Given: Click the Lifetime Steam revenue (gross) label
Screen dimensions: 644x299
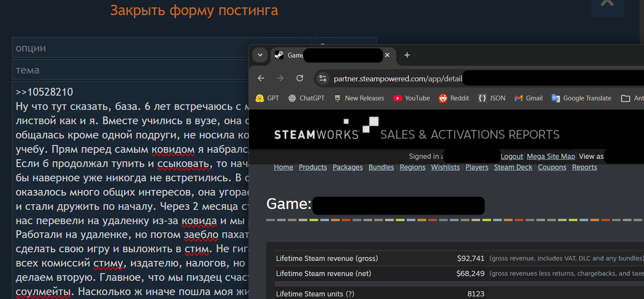Looking at the screenshot, I should [x=327, y=258].
